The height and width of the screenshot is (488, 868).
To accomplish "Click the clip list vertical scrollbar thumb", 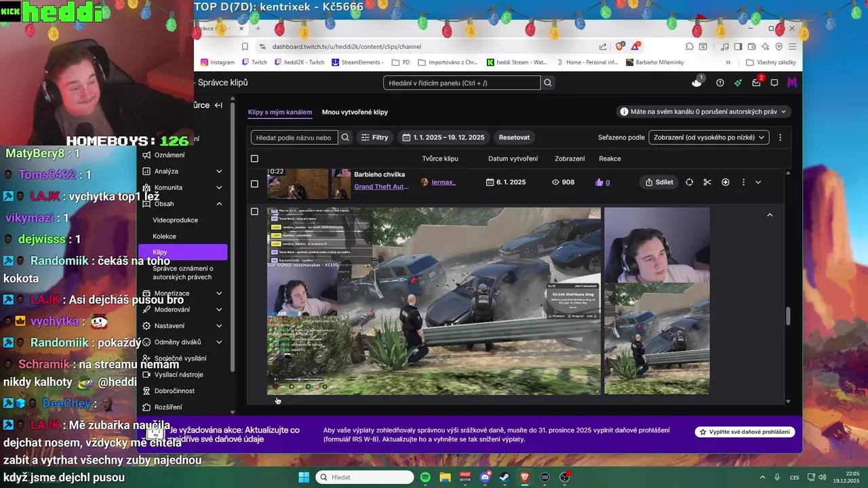I will (x=788, y=317).
